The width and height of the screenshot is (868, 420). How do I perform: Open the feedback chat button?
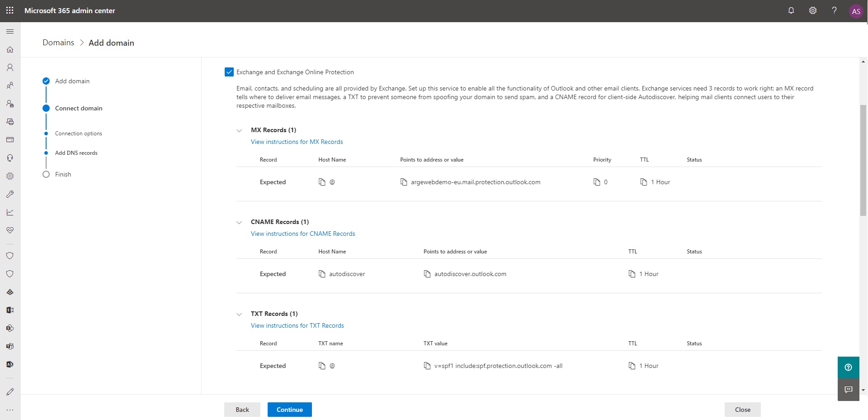click(x=849, y=390)
